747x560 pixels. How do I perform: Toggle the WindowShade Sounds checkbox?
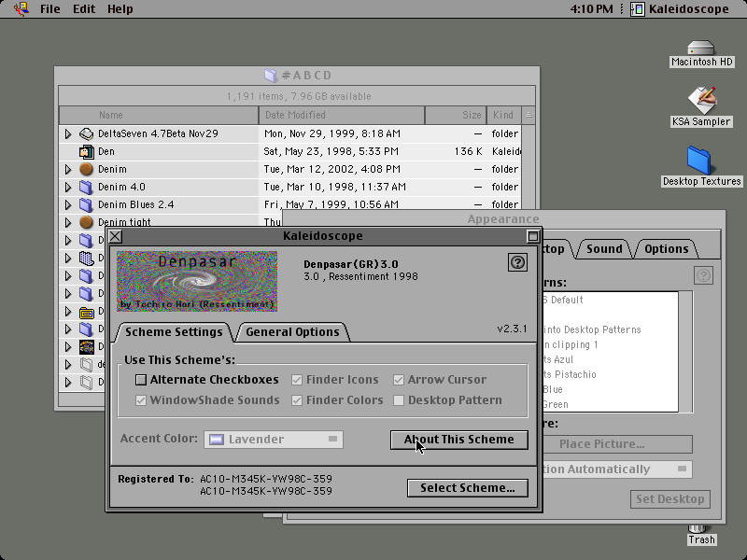coord(141,400)
